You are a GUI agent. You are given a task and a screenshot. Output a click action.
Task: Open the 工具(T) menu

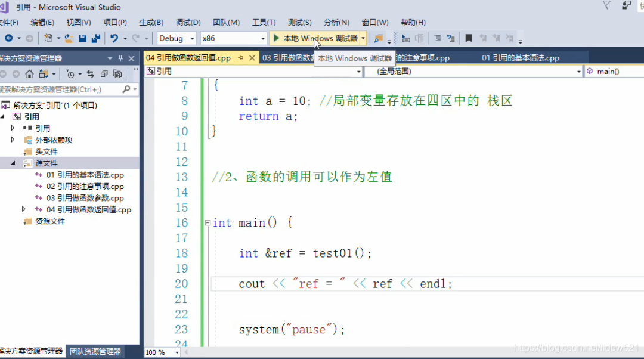pos(264,22)
